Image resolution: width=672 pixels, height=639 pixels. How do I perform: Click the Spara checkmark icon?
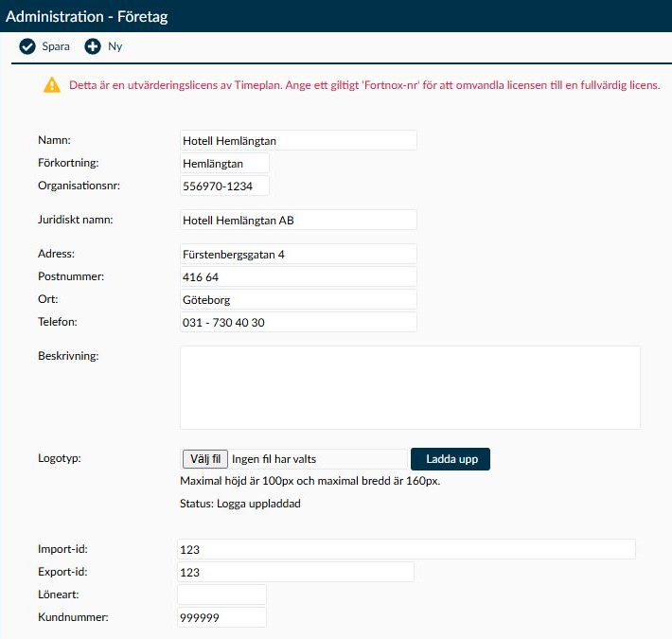(27, 46)
